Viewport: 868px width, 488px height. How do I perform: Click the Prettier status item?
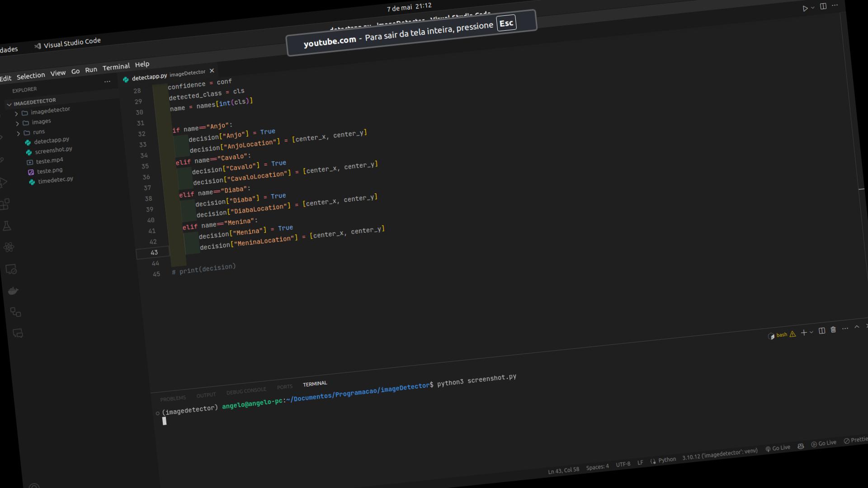(856, 440)
